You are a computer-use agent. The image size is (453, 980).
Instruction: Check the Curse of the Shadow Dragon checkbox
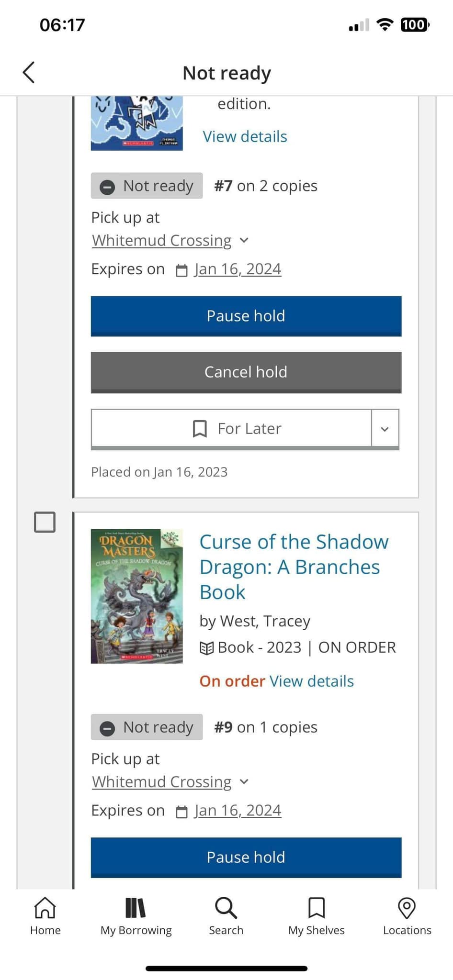[x=45, y=522]
